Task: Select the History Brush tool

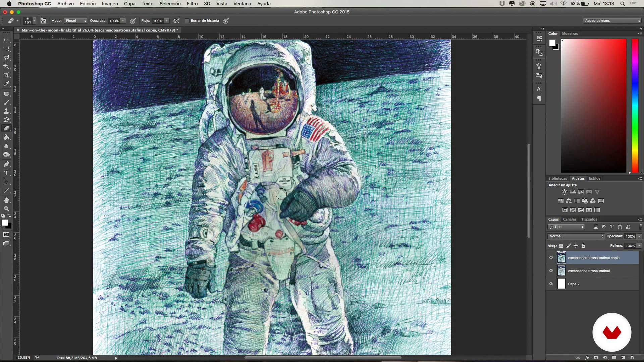Action: 6,120
